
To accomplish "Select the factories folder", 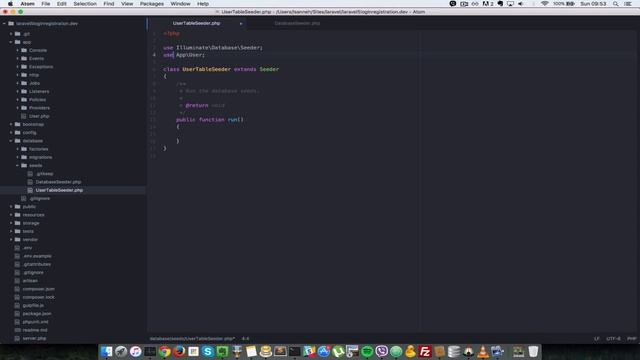I will pos(38,149).
